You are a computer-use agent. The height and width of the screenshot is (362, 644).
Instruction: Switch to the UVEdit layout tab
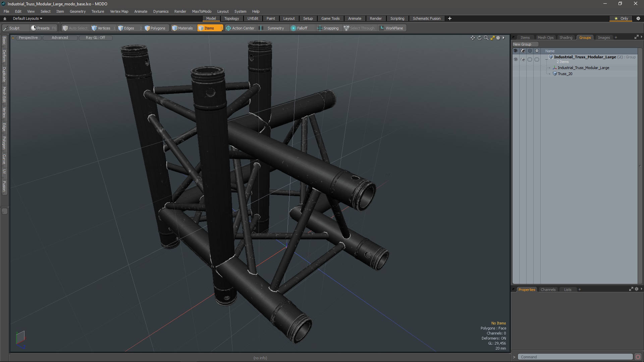253,18
